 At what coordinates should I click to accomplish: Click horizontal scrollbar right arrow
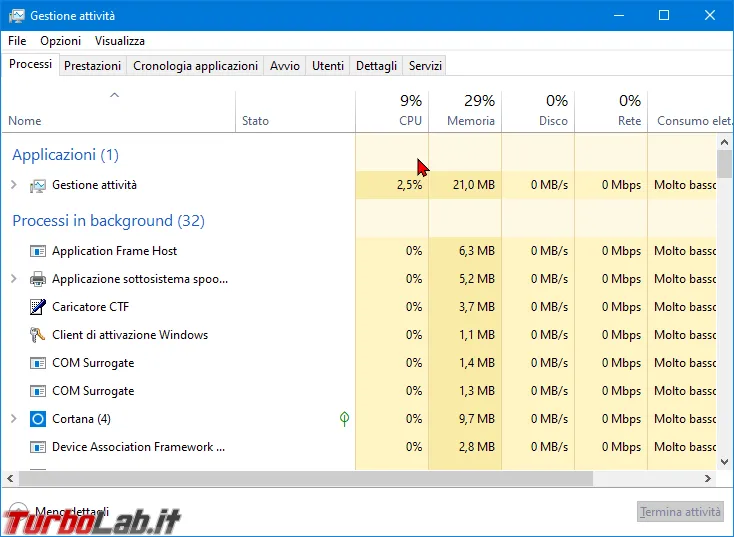708,478
